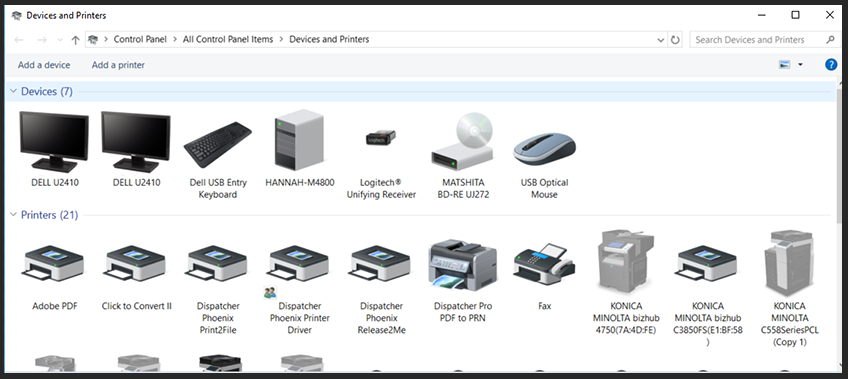Viewport: 848px width, 379px height.
Task: Click the Devices (7) group header text
Action: 47,91
